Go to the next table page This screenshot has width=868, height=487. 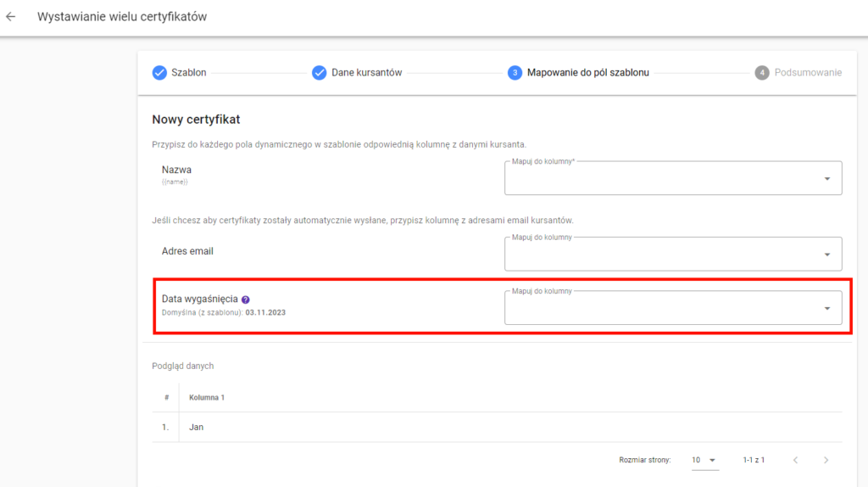(x=826, y=460)
